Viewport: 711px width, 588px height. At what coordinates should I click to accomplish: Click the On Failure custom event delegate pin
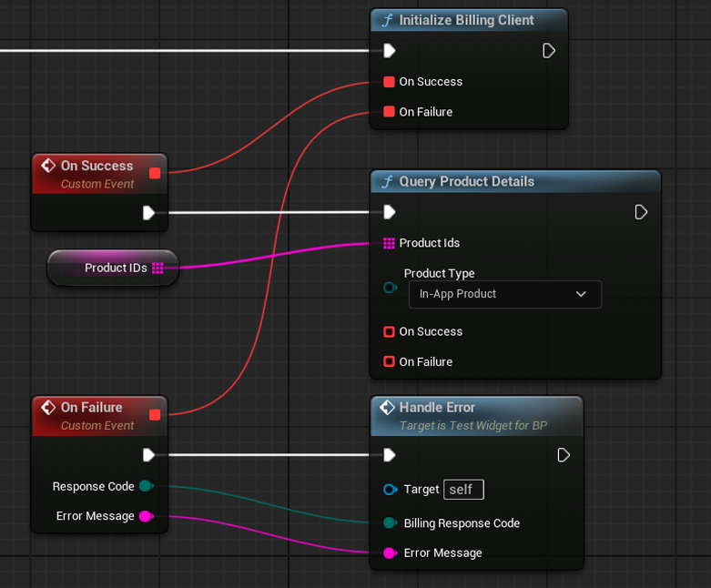pos(155,415)
